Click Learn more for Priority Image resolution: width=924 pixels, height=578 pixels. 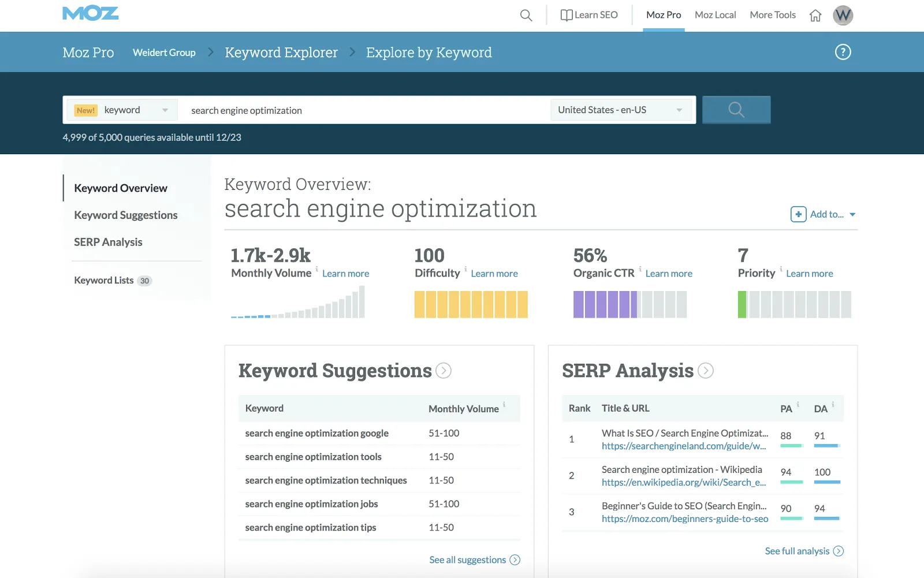[x=810, y=274]
